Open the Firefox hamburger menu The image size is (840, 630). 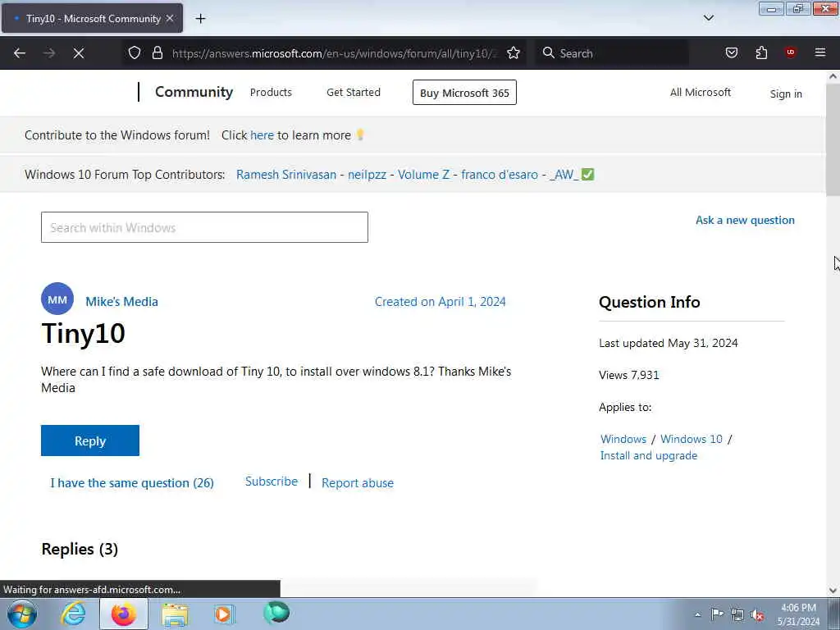820,52
